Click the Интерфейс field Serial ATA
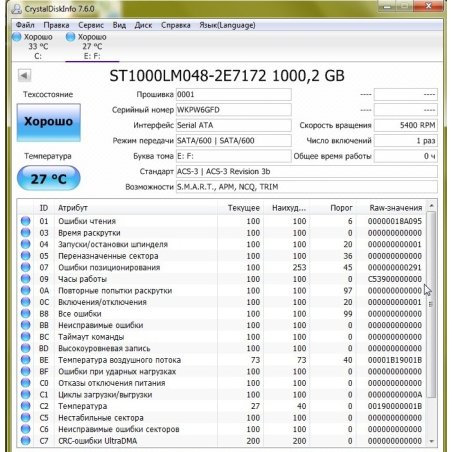 234,125
